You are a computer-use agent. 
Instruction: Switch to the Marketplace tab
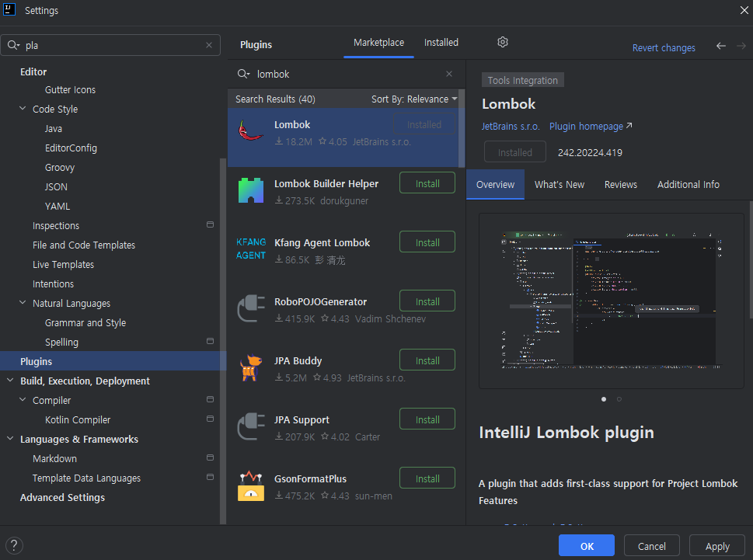click(378, 43)
